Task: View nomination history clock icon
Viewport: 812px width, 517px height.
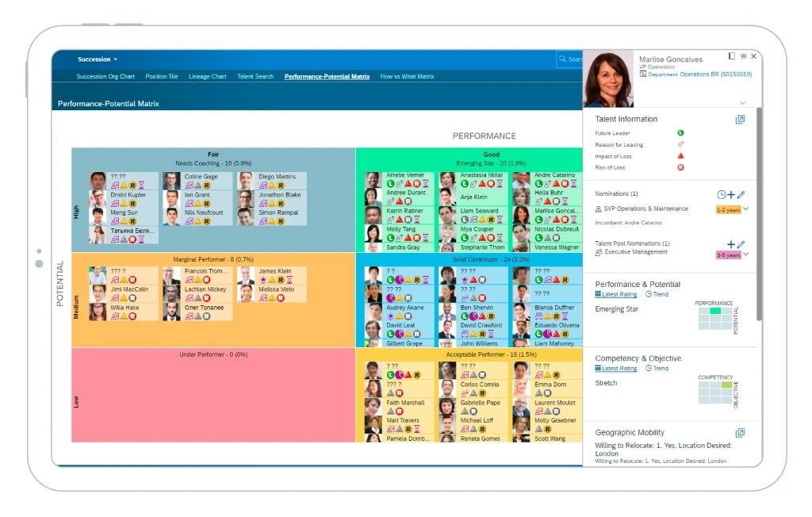Action: [721, 195]
